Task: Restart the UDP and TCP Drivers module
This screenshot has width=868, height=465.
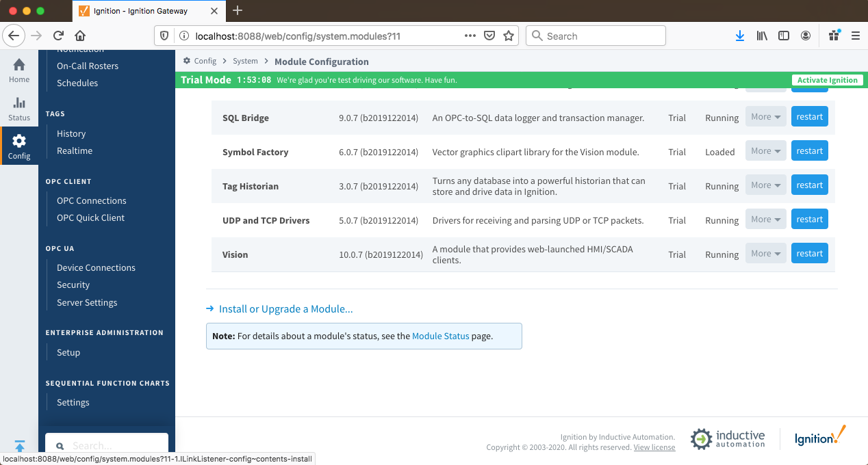Action: pos(809,220)
